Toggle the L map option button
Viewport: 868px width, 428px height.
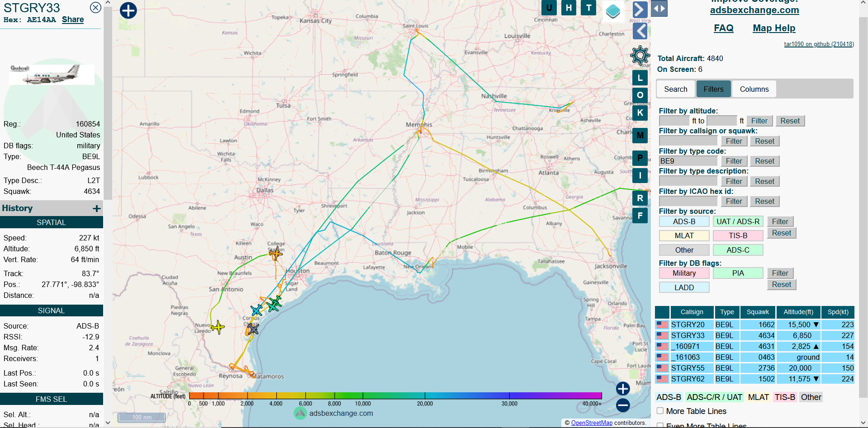pyautogui.click(x=640, y=78)
